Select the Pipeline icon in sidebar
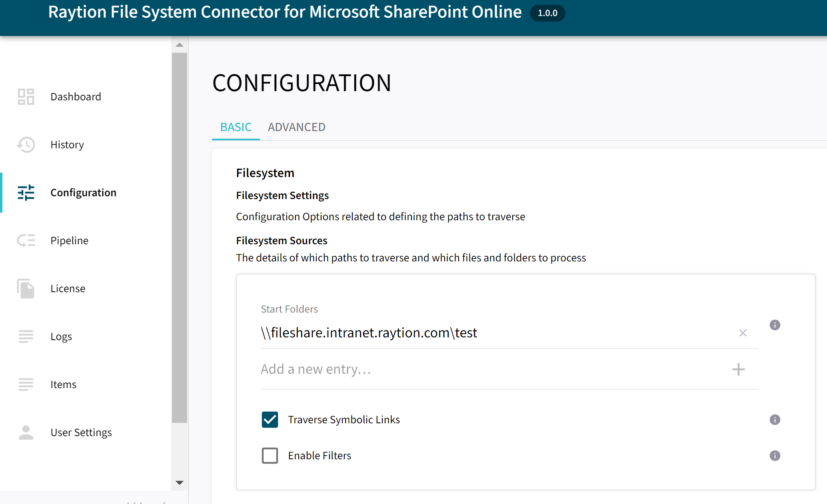 point(26,240)
